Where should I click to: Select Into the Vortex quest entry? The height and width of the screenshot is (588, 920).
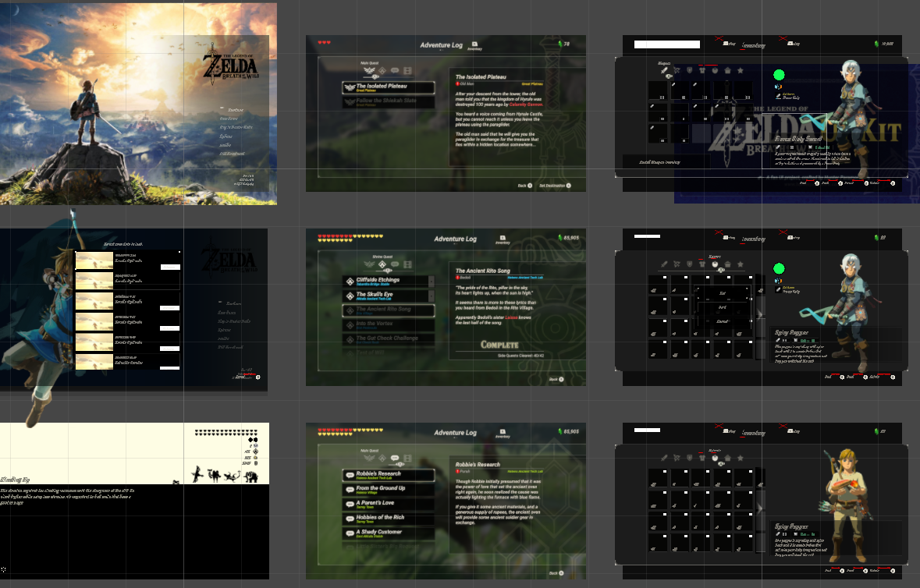click(x=389, y=324)
